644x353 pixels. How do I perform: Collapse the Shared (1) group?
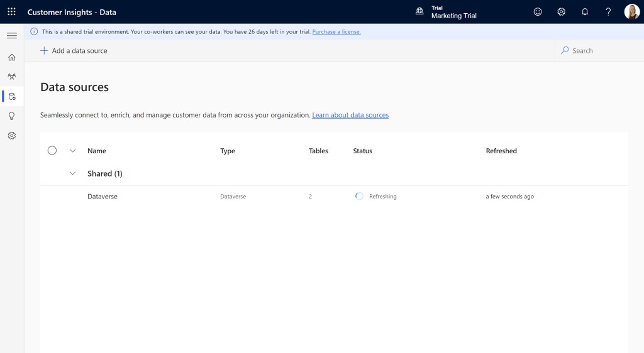pos(72,173)
